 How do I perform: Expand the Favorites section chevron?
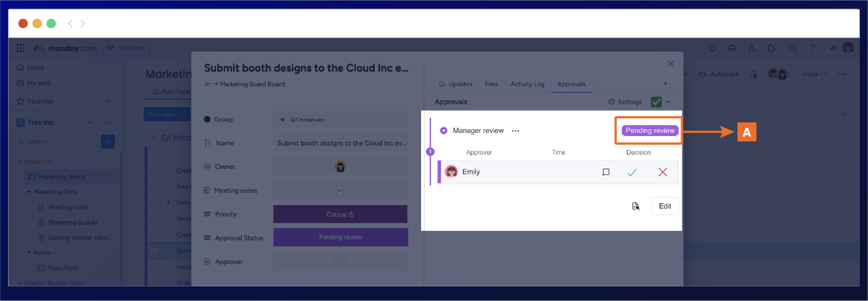[x=108, y=101]
